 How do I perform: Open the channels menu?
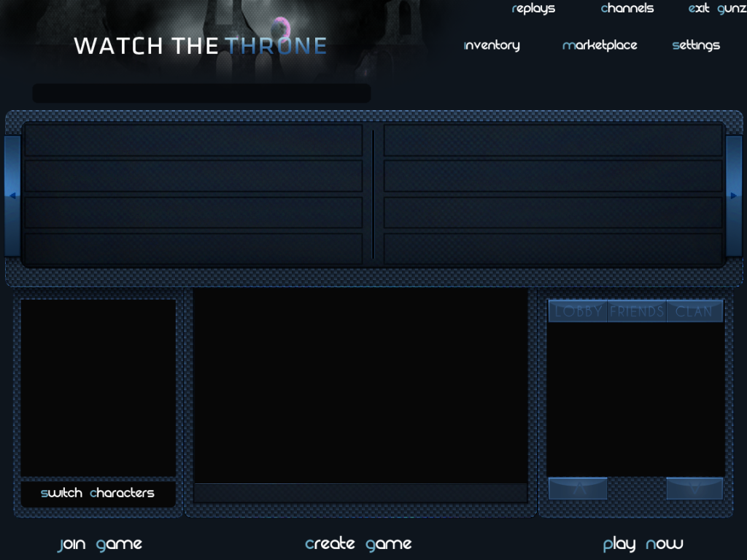(627, 9)
